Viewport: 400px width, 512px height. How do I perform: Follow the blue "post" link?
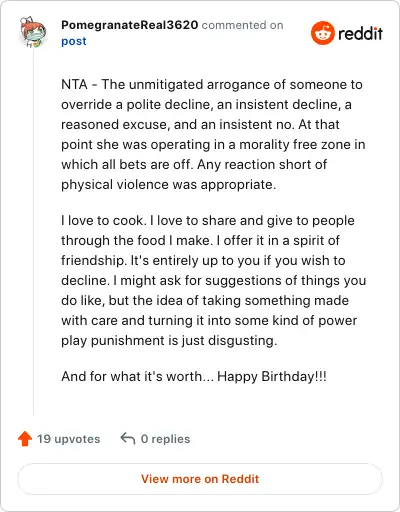point(74,41)
